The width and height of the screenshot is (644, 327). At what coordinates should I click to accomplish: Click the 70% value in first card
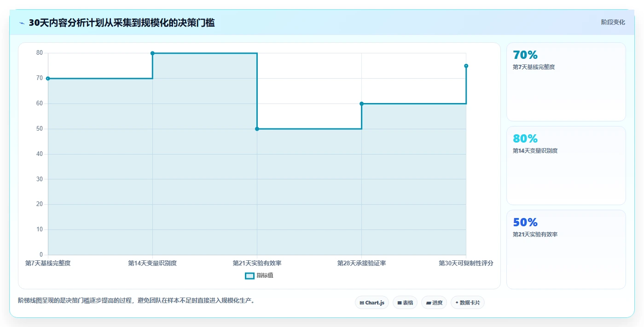pos(525,55)
